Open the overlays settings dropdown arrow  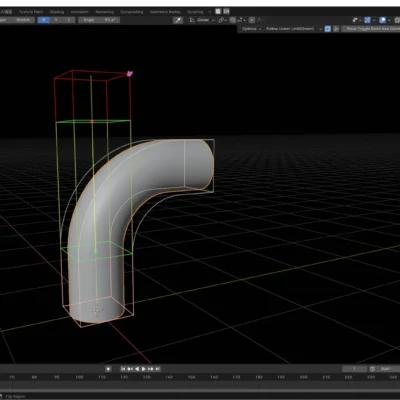pos(389,20)
